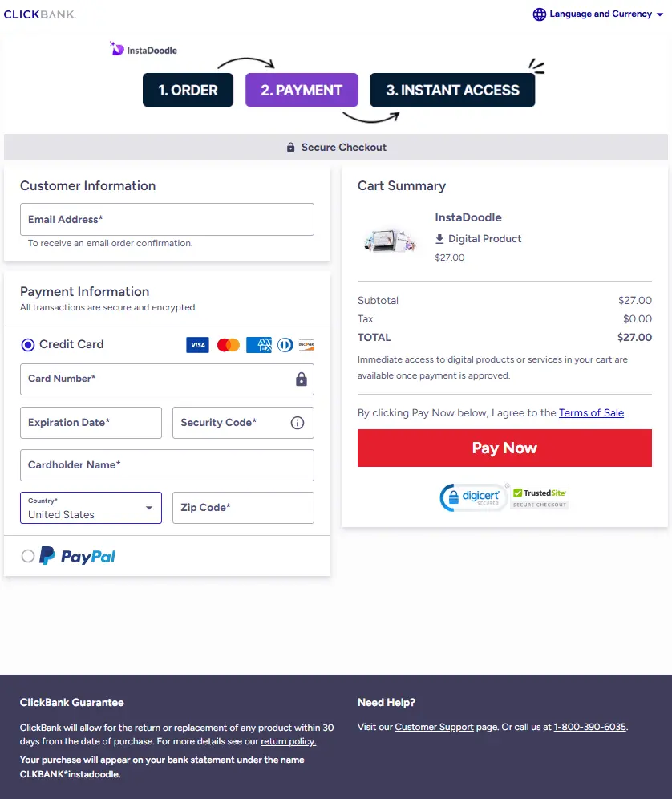Viewport: 672px width, 799px height.
Task: Click the 2. PAYMENT step
Action: click(x=301, y=90)
